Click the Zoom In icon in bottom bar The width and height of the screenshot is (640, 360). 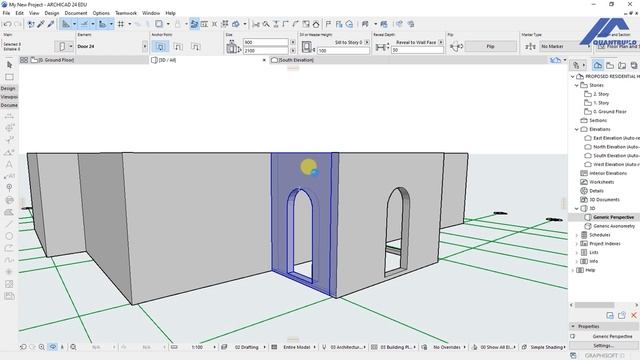coord(42,347)
